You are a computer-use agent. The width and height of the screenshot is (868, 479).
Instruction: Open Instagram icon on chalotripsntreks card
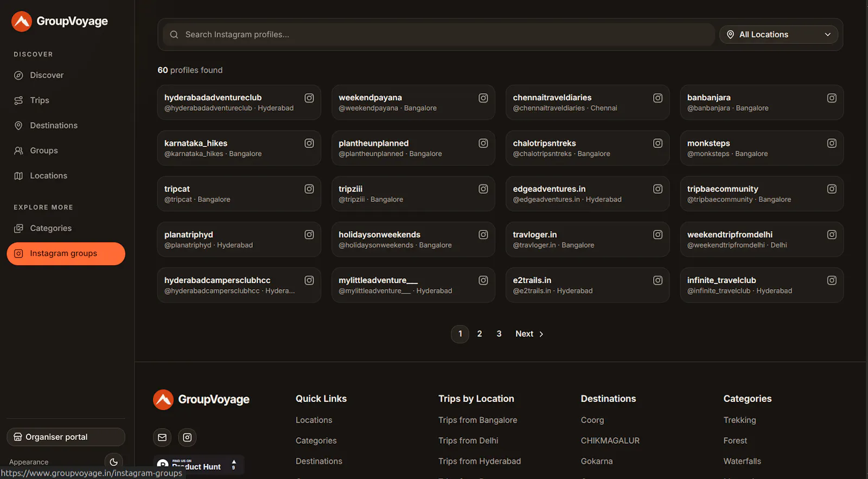pos(658,143)
